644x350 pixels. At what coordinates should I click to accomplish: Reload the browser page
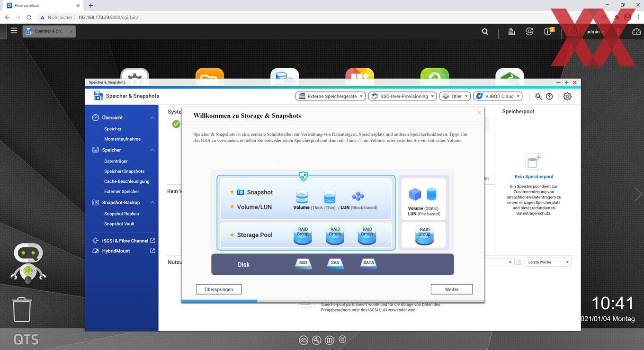click(x=29, y=17)
